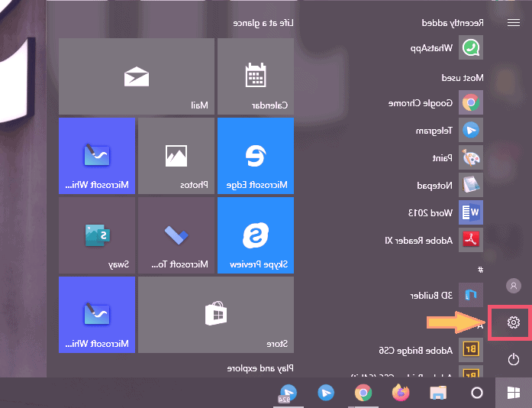The width and height of the screenshot is (532, 408).
Task: Launch the Skype Preview tile
Action: coord(256,235)
